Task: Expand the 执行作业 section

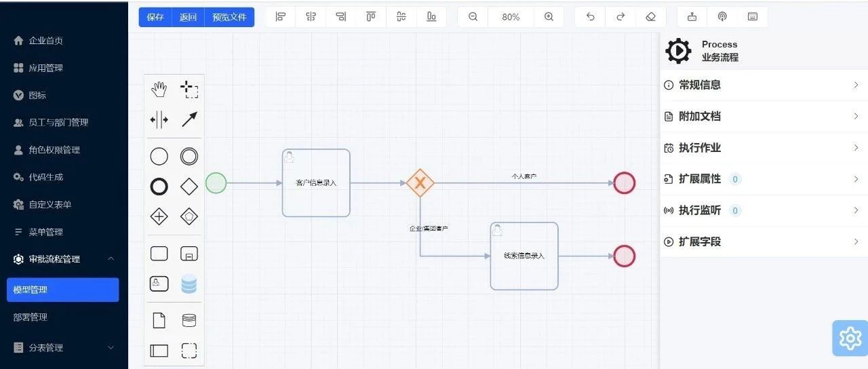Action: coord(764,147)
